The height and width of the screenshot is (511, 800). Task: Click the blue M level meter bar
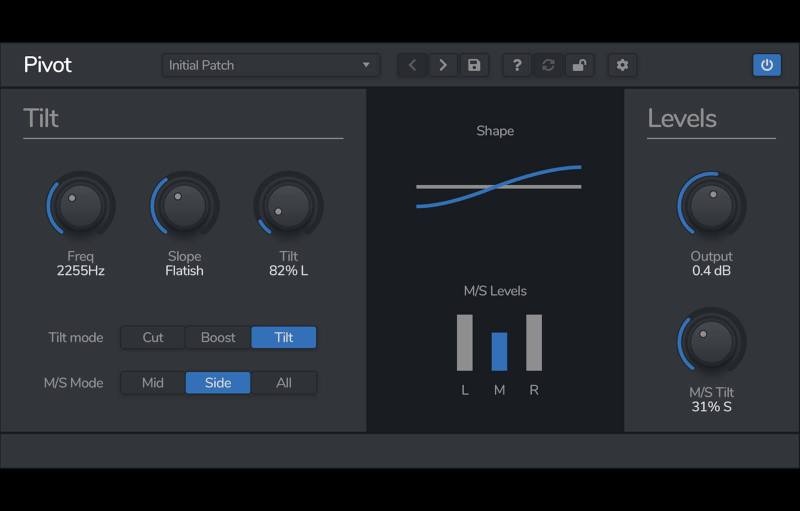[499, 352]
